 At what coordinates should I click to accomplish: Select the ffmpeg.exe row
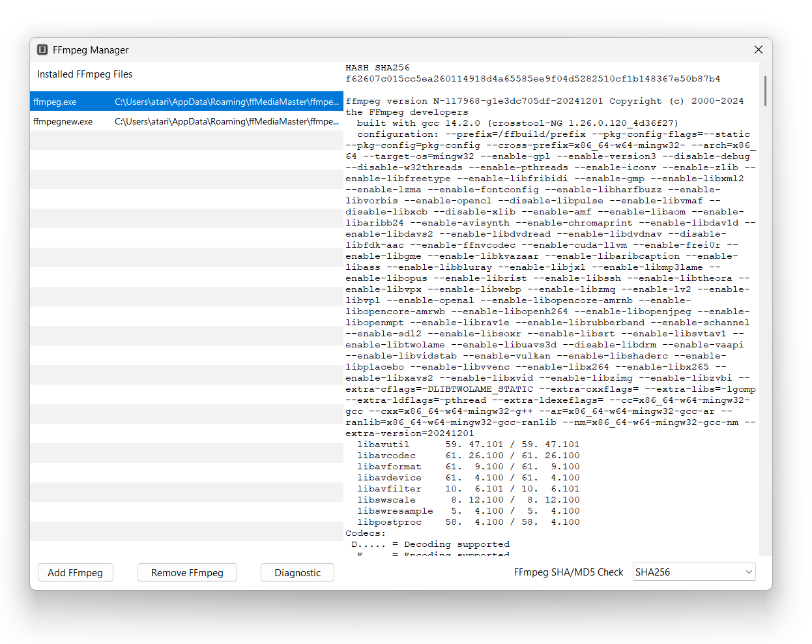tap(186, 102)
